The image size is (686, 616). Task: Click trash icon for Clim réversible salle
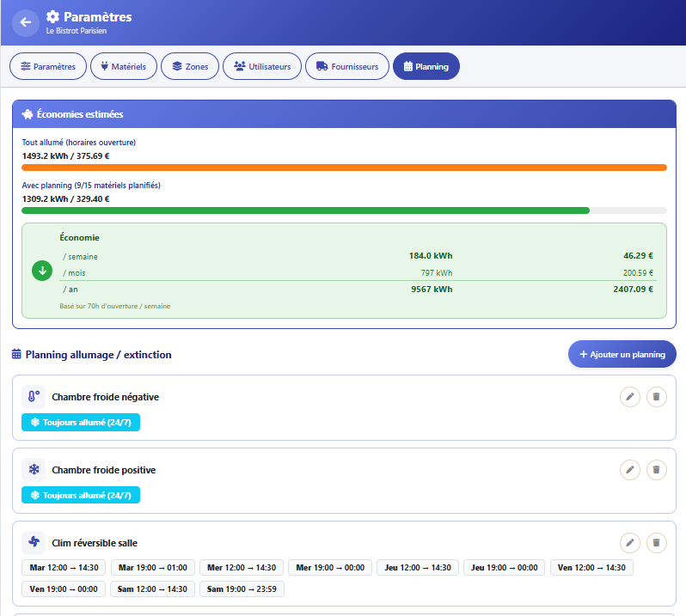click(657, 542)
